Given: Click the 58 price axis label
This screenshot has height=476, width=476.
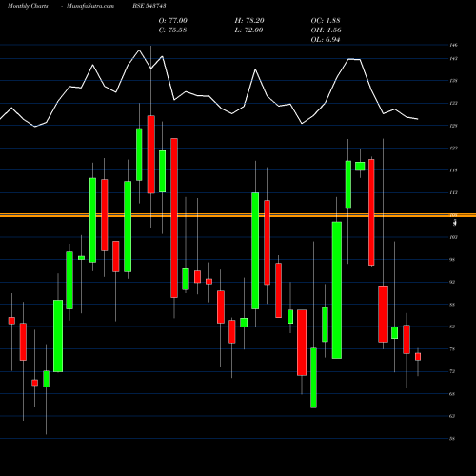Looking at the screenshot, I should tap(452, 439).
